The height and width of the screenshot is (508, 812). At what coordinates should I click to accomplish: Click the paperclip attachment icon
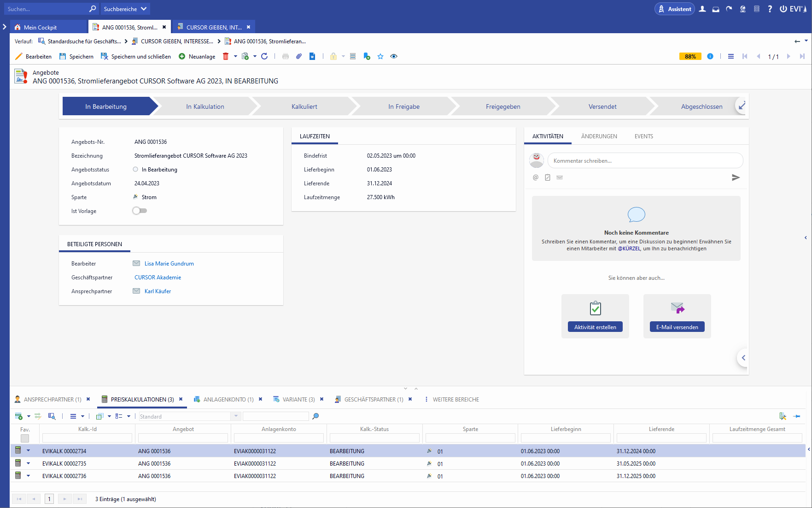coord(299,56)
